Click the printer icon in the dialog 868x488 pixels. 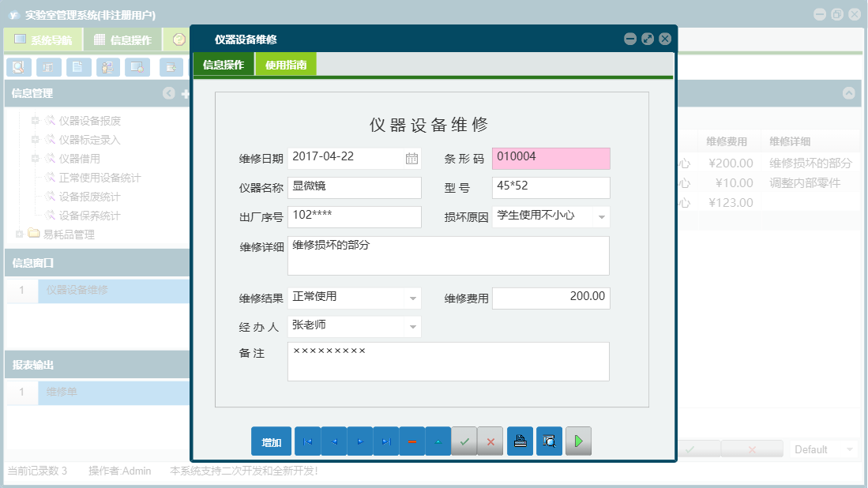520,441
